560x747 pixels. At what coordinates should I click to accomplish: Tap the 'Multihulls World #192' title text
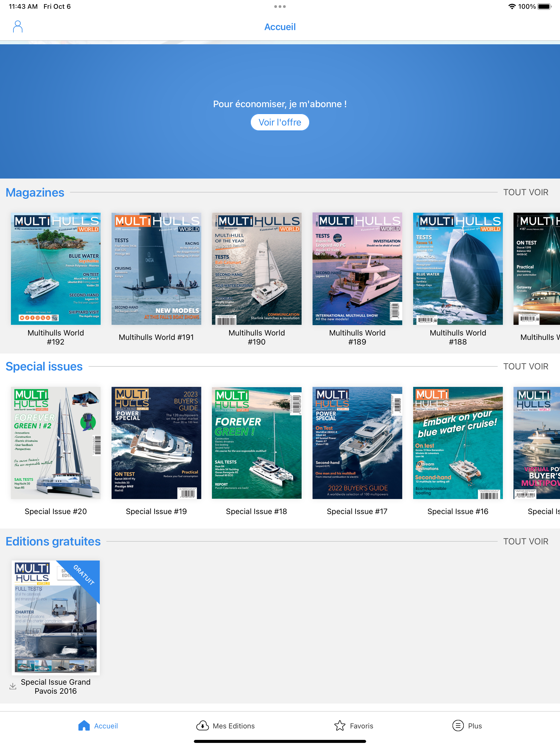pyautogui.click(x=56, y=337)
